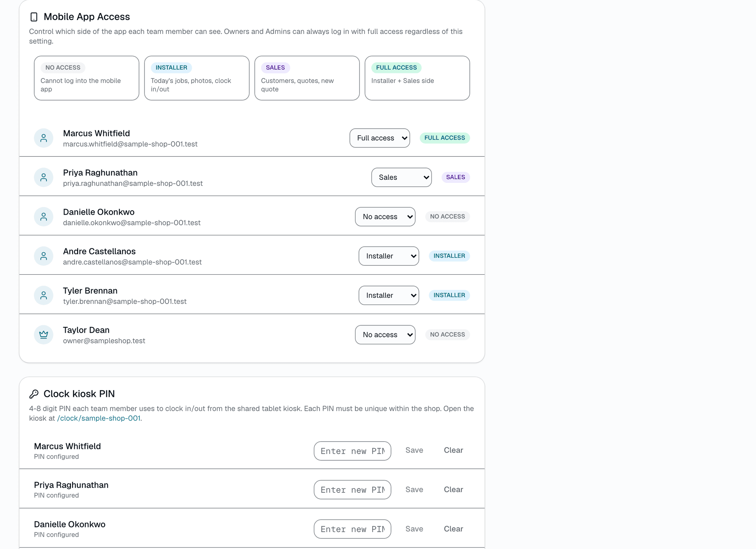Open Priya Raghunathan's Sales access dropdown

(401, 177)
